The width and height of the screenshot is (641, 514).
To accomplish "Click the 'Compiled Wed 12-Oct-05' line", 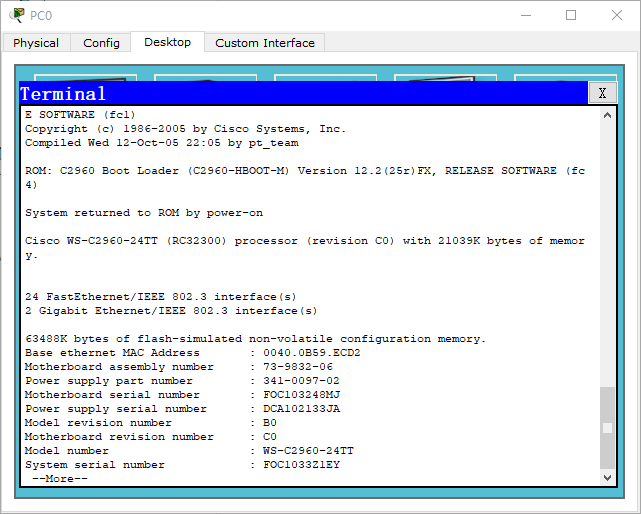I will pos(162,143).
